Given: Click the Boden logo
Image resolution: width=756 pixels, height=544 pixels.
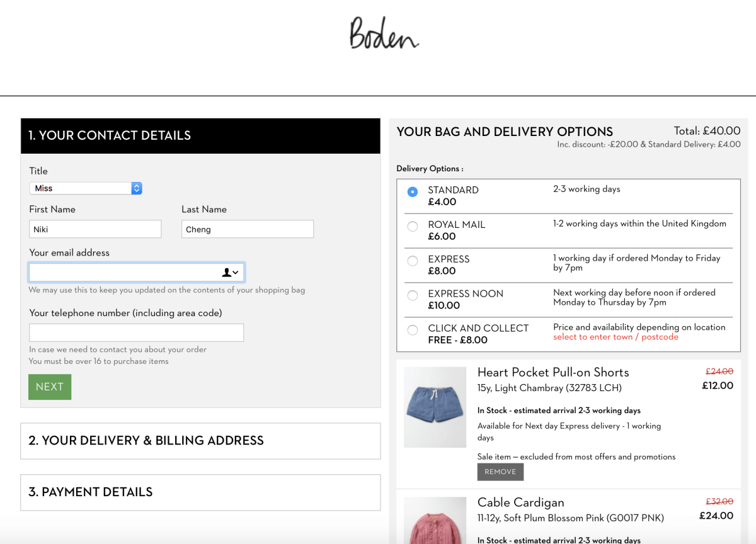Looking at the screenshot, I should [384, 34].
